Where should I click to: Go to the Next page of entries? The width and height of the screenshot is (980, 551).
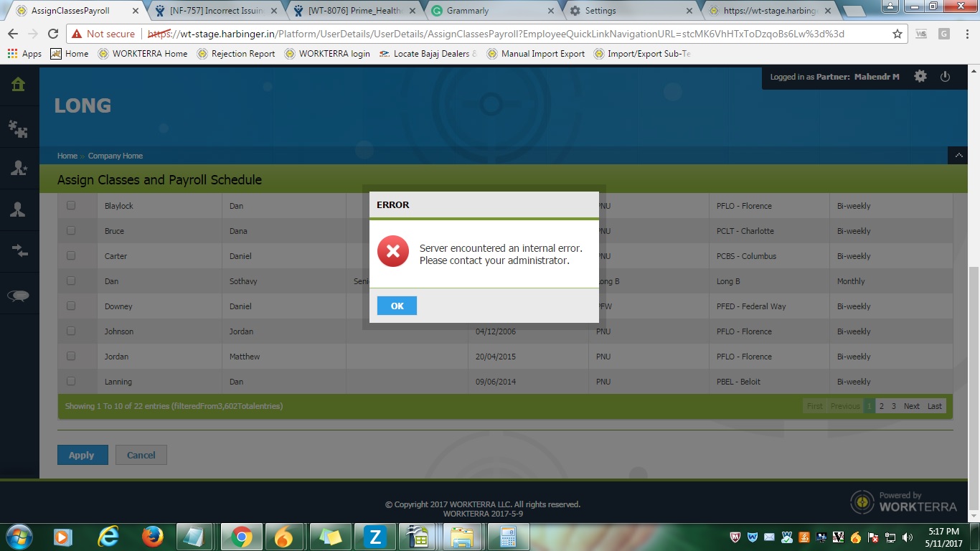pos(911,406)
